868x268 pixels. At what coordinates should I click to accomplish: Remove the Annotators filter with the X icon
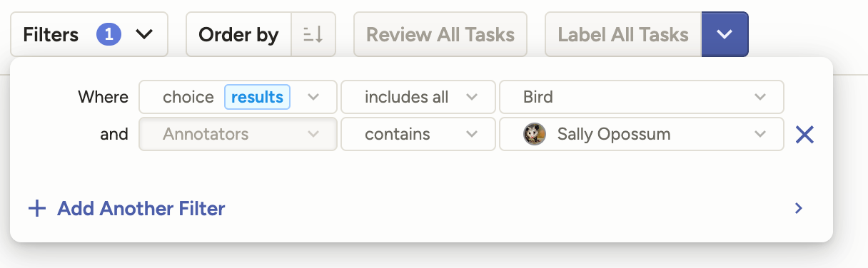point(804,134)
